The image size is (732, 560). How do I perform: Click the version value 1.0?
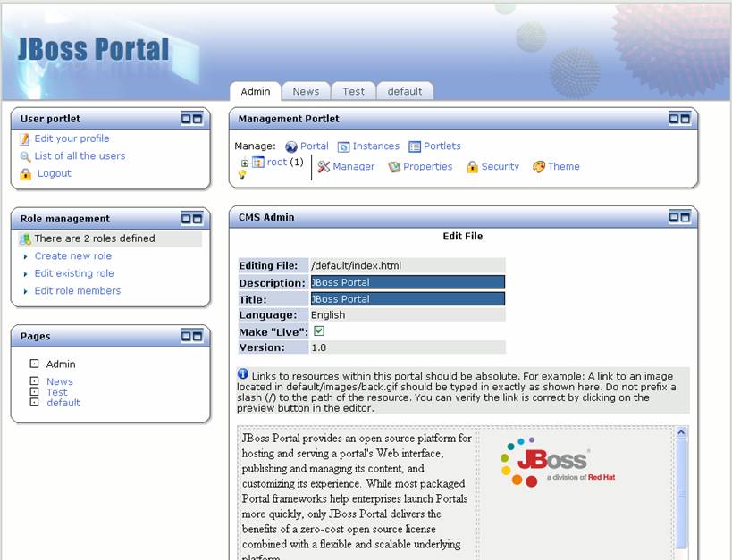pos(319,347)
